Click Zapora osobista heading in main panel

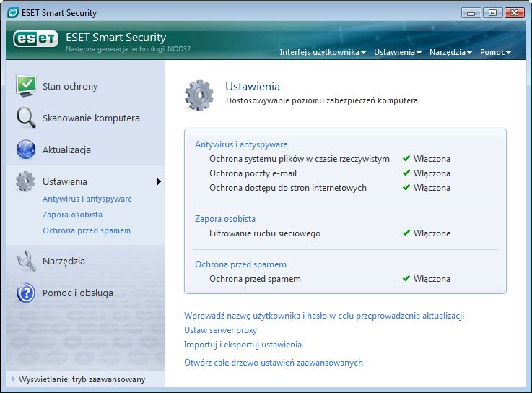(225, 219)
